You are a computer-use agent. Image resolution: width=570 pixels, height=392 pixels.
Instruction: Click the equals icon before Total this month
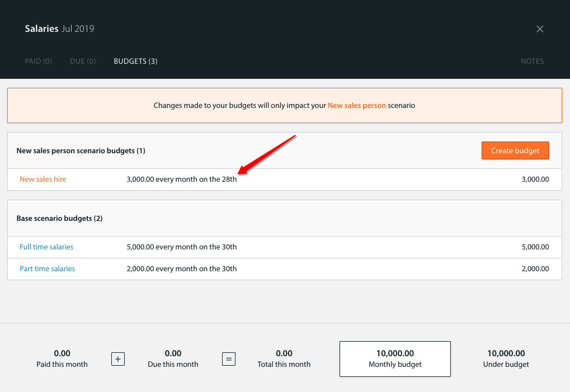pos(228,359)
